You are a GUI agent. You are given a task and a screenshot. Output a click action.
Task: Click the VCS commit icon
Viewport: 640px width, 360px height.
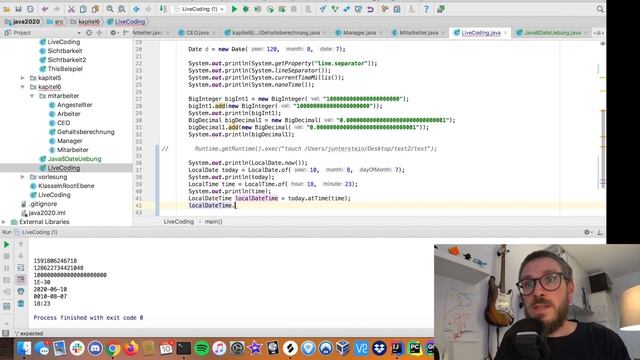(x=335, y=9)
